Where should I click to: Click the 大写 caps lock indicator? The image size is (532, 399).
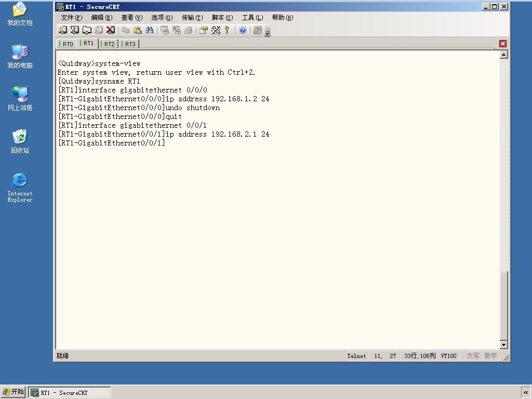coord(473,356)
